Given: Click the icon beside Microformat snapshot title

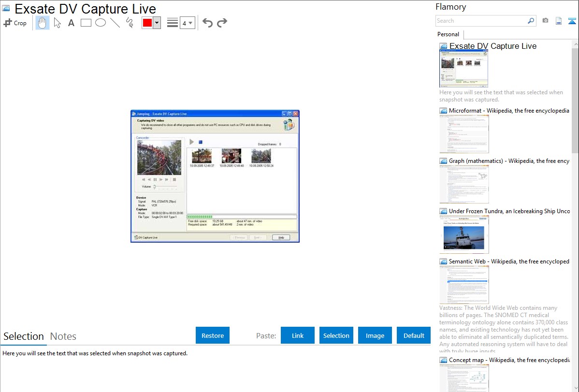Looking at the screenshot, I should point(443,111).
